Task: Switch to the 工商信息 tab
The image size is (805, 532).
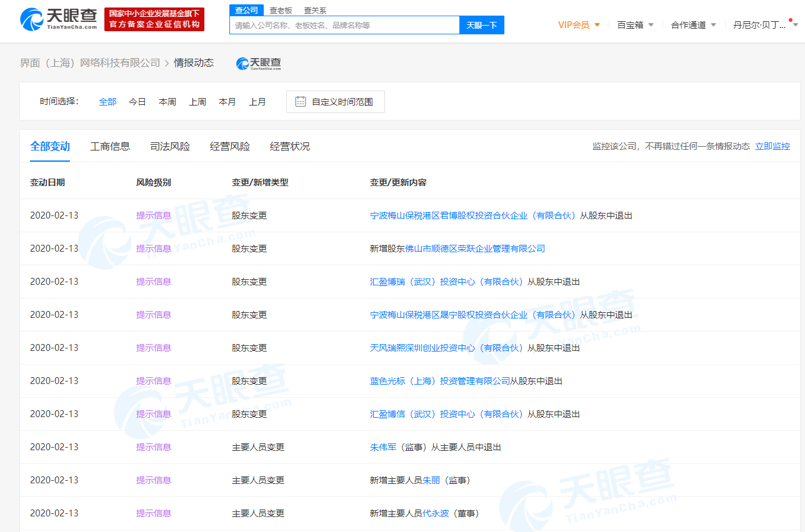Action: click(x=110, y=146)
